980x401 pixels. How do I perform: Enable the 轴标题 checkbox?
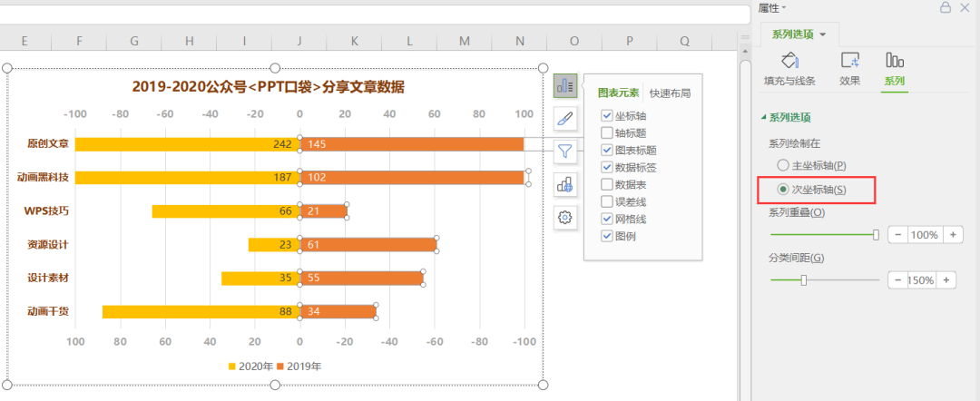click(x=606, y=133)
